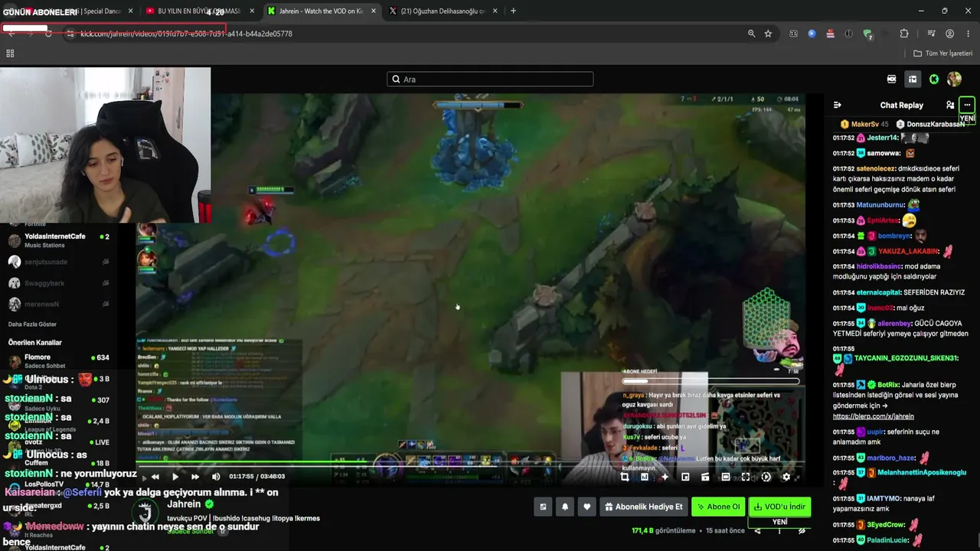Close the Jahrein VOD tab
980x551 pixels.
[x=372, y=11]
